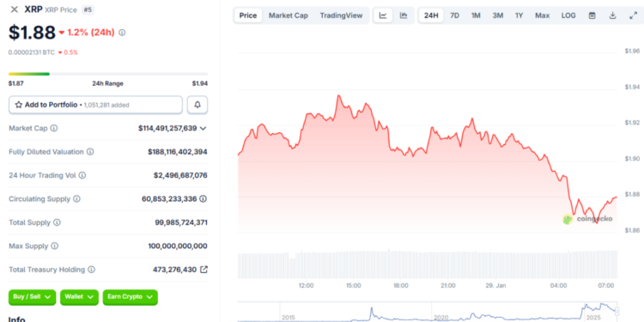644x322 pixels.
Task: Open Circulating Supply label info icon
Action: click(76, 199)
